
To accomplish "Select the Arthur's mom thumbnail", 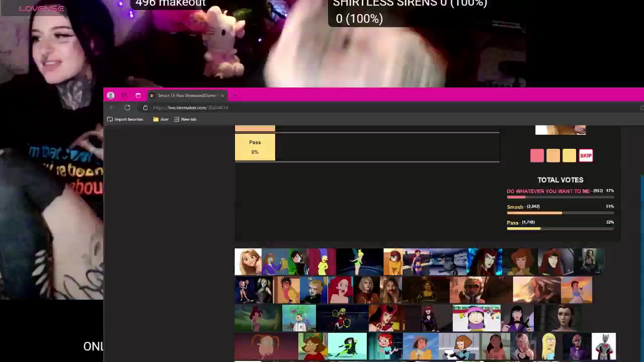I will [313, 346].
